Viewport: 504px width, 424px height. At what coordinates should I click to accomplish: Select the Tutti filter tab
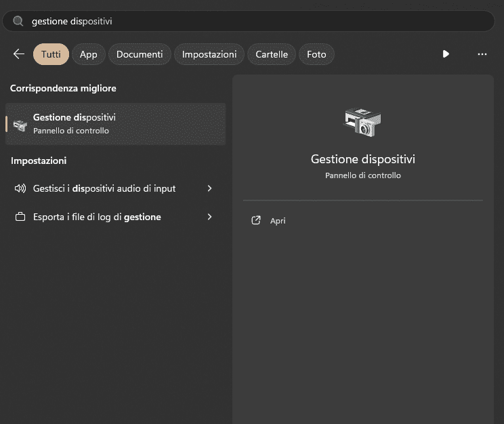[x=51, y=54]
